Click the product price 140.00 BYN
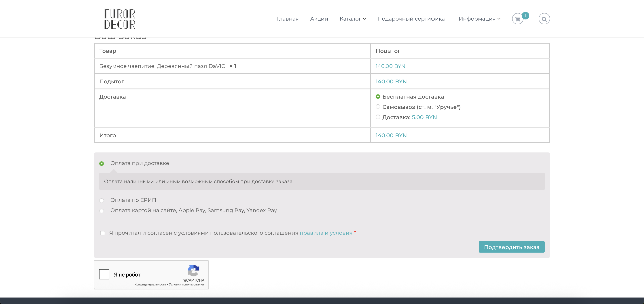644x304 pixels. click(x=390, y=66)
